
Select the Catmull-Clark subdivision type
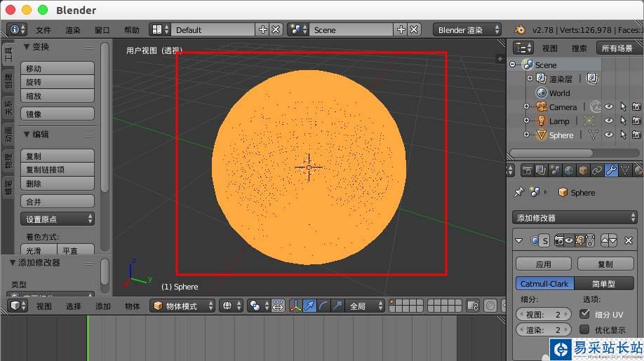click(544, 283)
